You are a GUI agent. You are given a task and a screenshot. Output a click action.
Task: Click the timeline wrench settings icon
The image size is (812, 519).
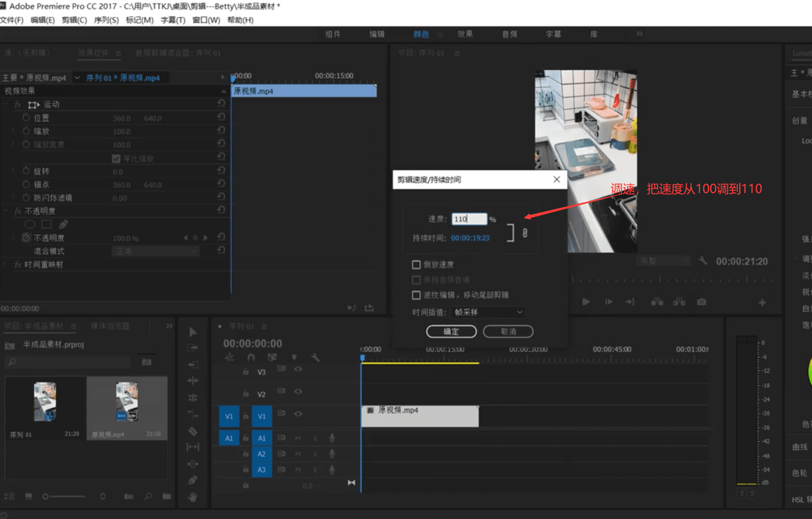click(x=315, y=357)
